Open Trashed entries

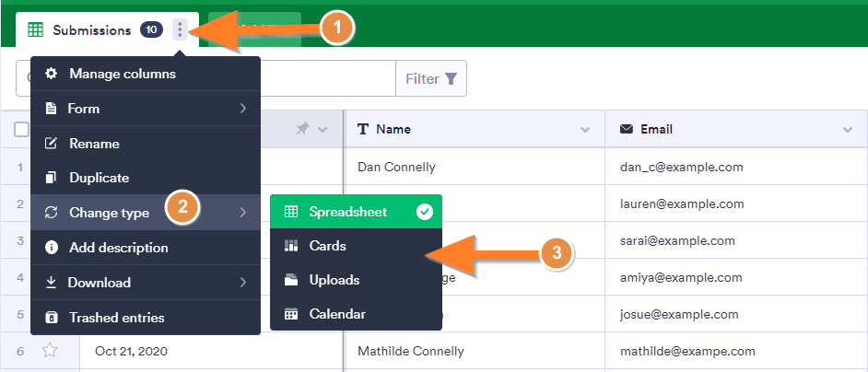[116, 318]
